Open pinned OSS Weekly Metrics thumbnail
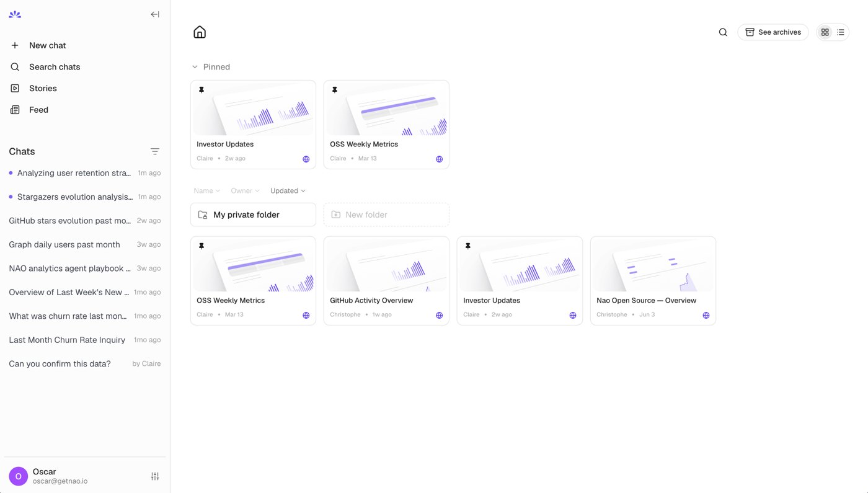Viewport: 868px width, 493px height. (386, 109)
